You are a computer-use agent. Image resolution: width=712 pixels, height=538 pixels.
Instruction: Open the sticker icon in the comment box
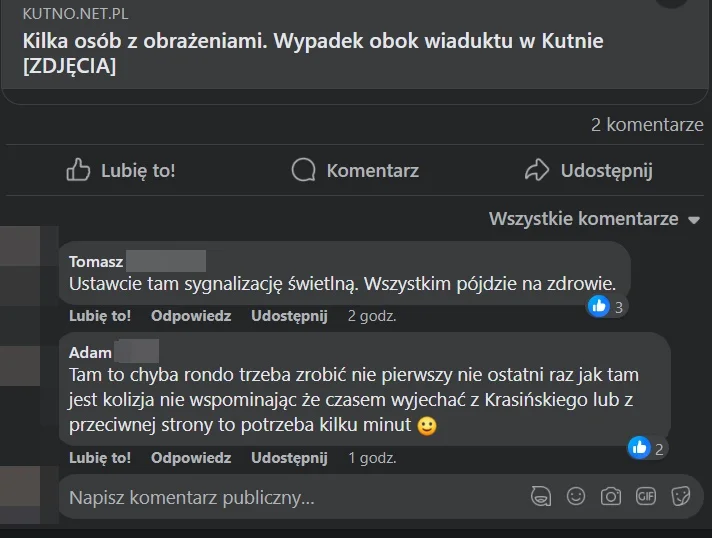pos(681,496)
